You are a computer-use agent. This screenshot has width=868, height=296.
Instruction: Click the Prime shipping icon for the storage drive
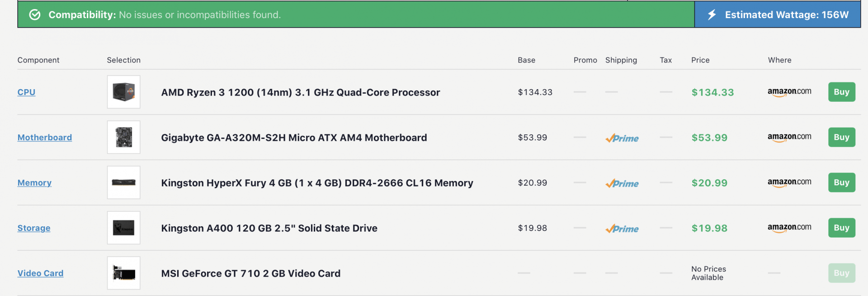[x=622, y=229]
